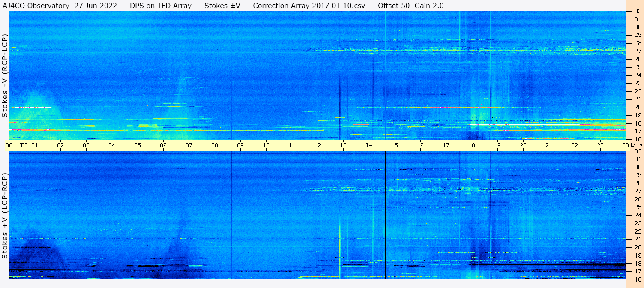The image size is (644, 288).
Task: Click the 29 MHz tick of lower +V panel
Action: (x=637, y=175)
